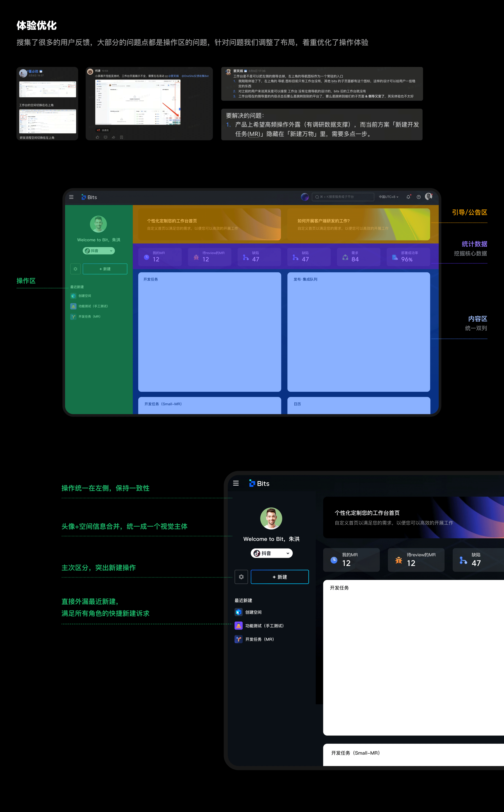This screenshot has height=812, width=504.
Task: Click gear settings icon in green sidebar
Action: coord(75,269)
